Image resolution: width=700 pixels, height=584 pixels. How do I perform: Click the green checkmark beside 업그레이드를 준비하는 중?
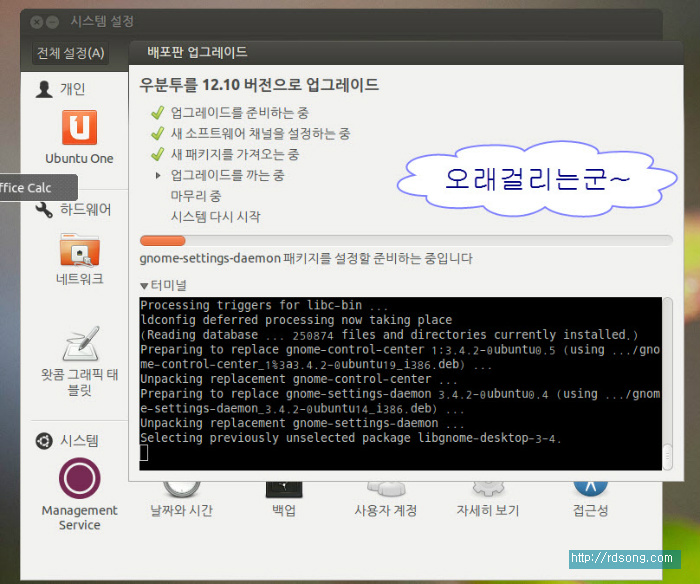157,113
